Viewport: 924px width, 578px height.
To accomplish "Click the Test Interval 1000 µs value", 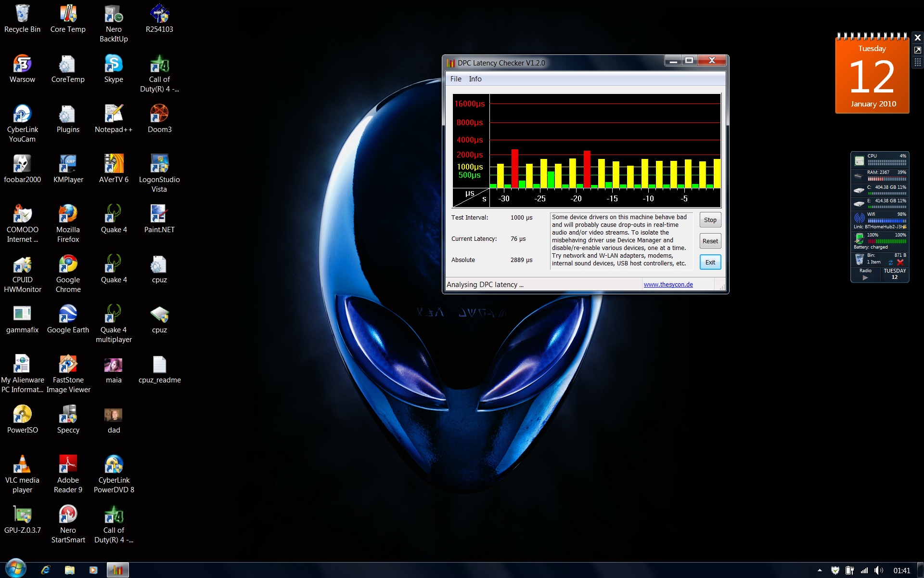I will coord(521,218).
